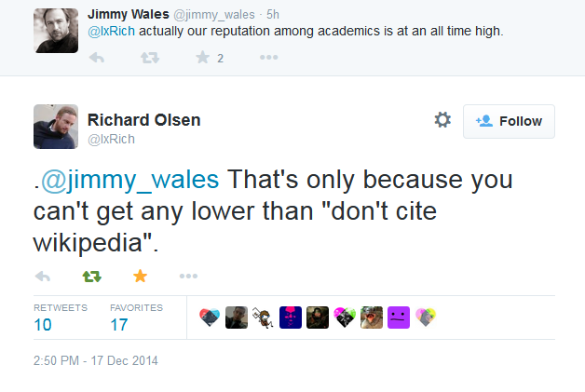
Task: Reply to Jimmy Wales's tweet
Action: coord(95,58)
